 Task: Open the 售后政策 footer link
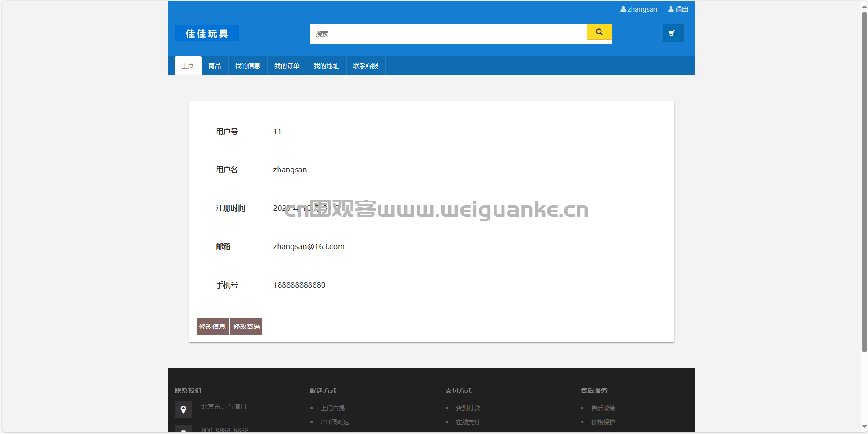coord(603,408)
